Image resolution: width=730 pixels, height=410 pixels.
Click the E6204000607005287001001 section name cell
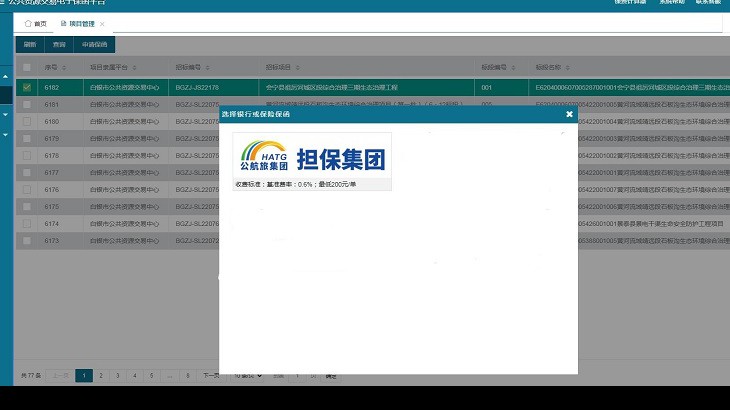coord(632,87)
